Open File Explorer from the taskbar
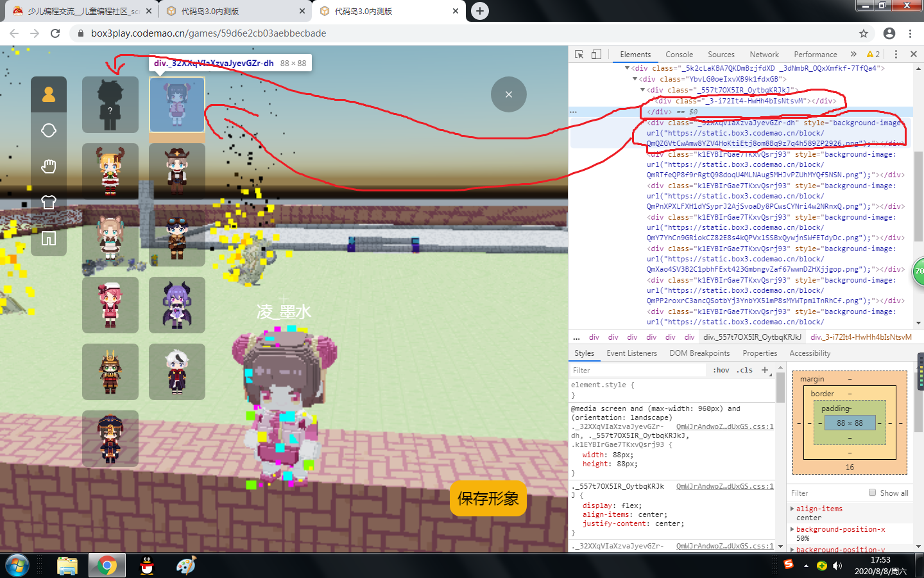The height and width of the screenshot is (578, 924). (67, 566)
